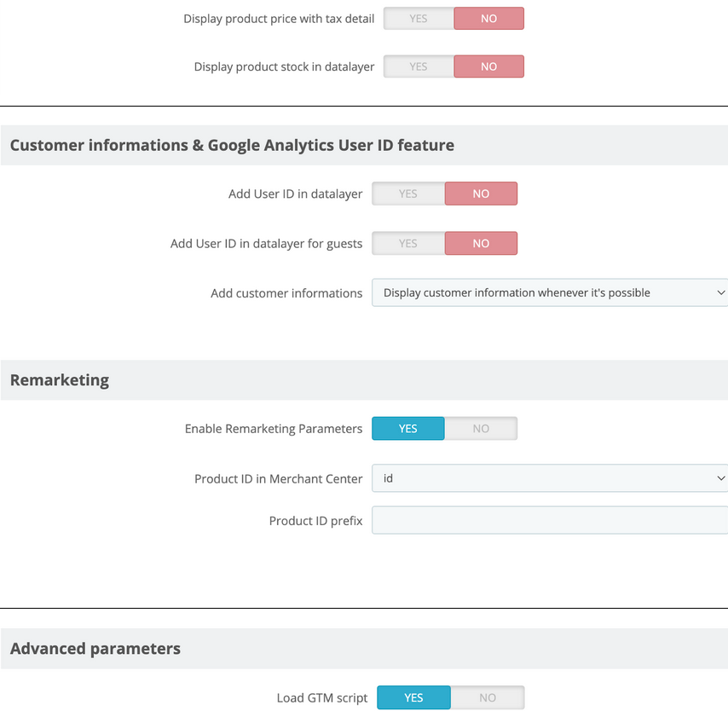Turn off Load GTM script with NO
This screenshot has width=728, height=711.
[x=487, y=698]
